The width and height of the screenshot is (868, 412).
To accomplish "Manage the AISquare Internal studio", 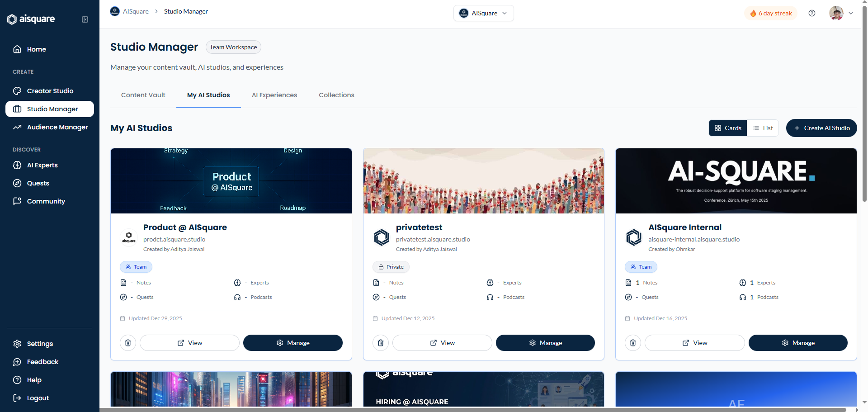I will (798, 343).
